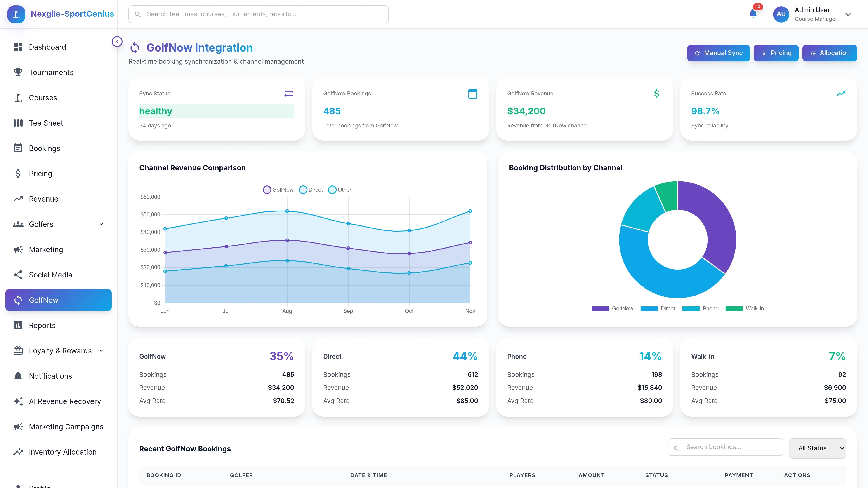The height and width of the screenshot is (488, 868).
Task: Click the Sync Status arrows icon
Action: click(x=289, y=93)
